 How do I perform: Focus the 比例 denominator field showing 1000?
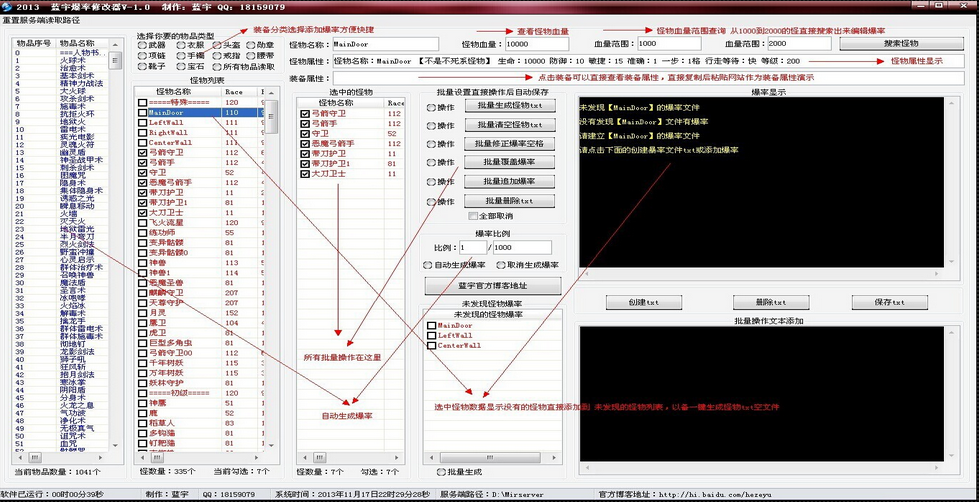[522, 248]
